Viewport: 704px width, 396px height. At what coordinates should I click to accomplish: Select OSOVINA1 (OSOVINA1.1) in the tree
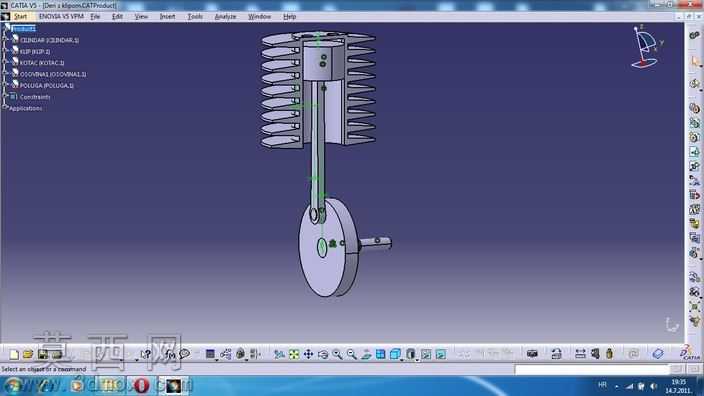click(53, 74)
